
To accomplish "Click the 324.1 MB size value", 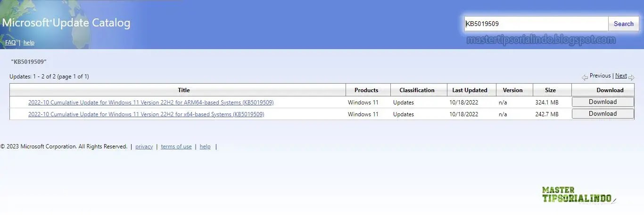I will pos(547,103).
